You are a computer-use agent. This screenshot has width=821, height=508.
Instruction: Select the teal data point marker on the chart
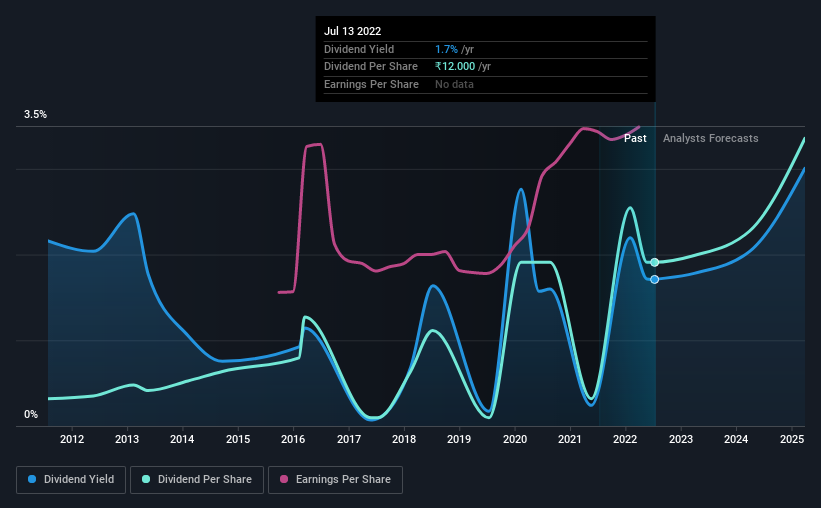coord(654,262)
